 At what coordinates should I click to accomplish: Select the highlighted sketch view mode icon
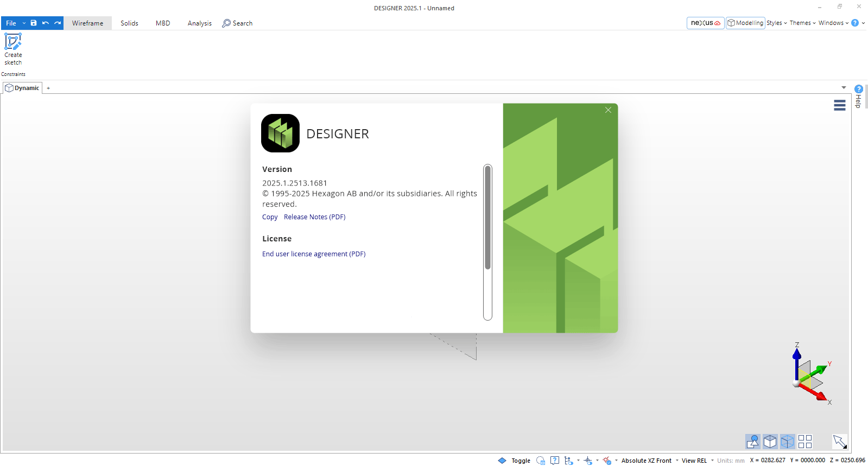753,442
